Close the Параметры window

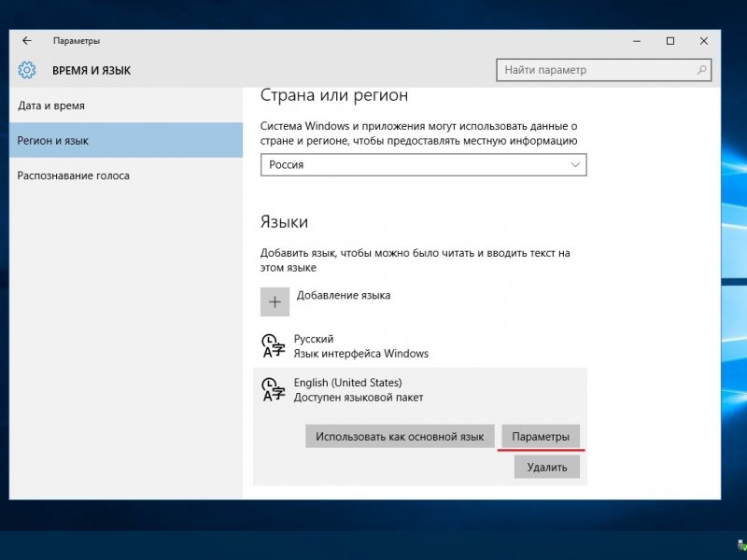pos(704,41)
